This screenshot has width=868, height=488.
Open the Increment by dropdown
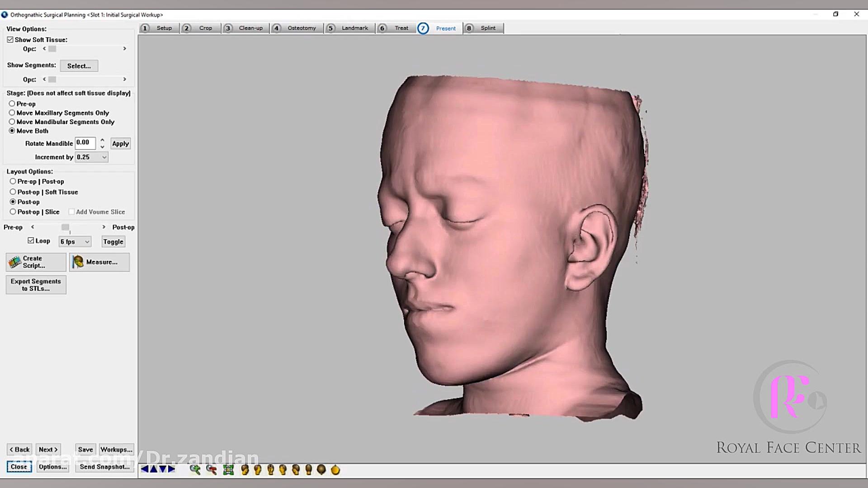[104, 157]
